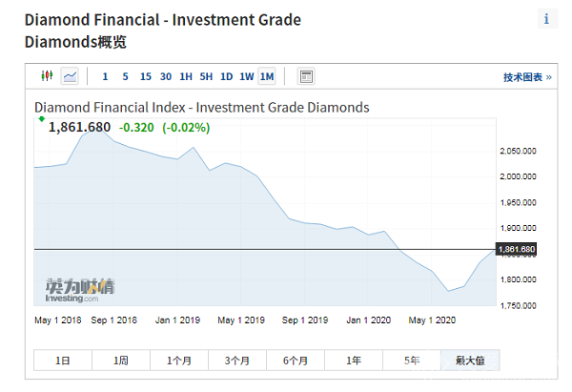The height and width of the screenshot is (392, 572).
Task: Click the 1,861.680 current price label on axis
Action: coord(516,249)
